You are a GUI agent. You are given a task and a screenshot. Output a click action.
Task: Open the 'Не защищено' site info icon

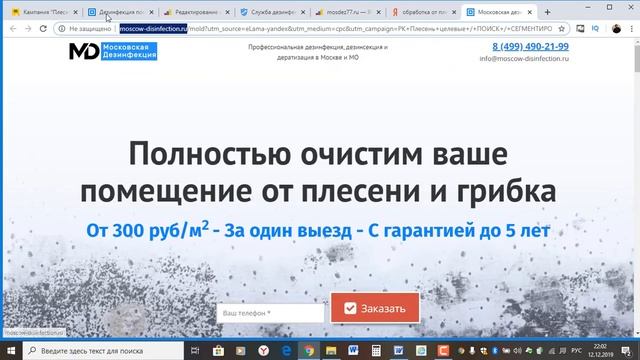coord(62,29)
